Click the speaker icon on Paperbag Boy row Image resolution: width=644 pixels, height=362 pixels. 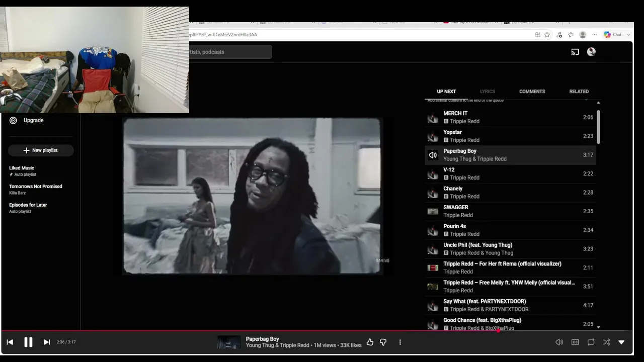pos(433,155)
